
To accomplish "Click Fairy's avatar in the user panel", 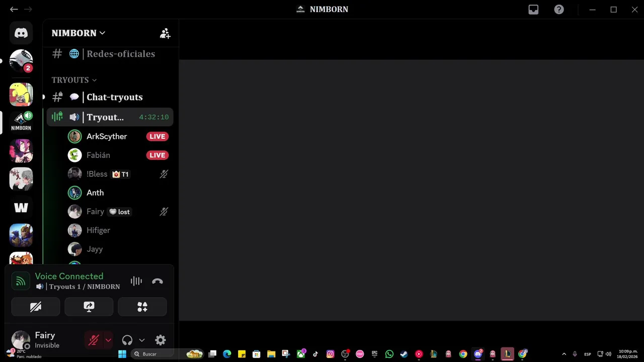I will 21,340.
